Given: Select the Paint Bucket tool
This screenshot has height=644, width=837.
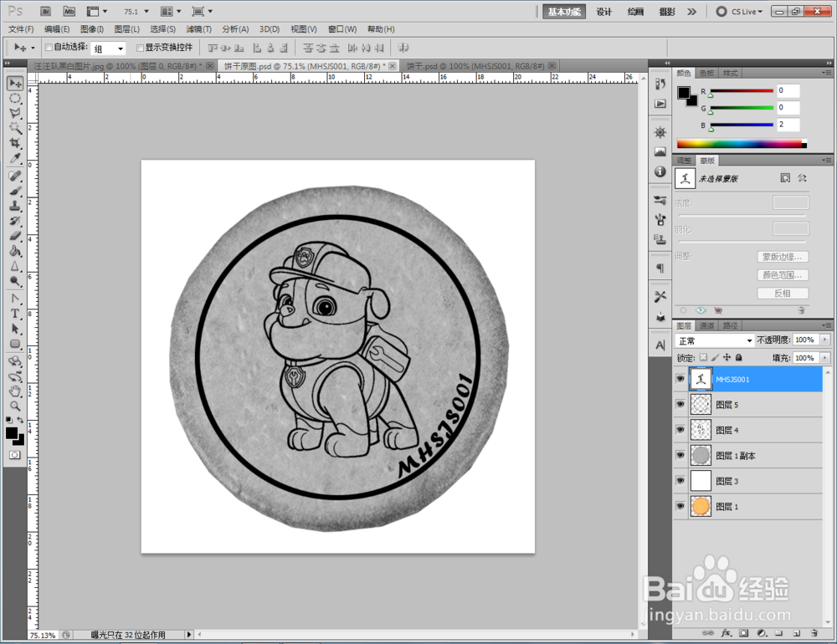Looking at the screenshot, I should [x=15, y=251].
